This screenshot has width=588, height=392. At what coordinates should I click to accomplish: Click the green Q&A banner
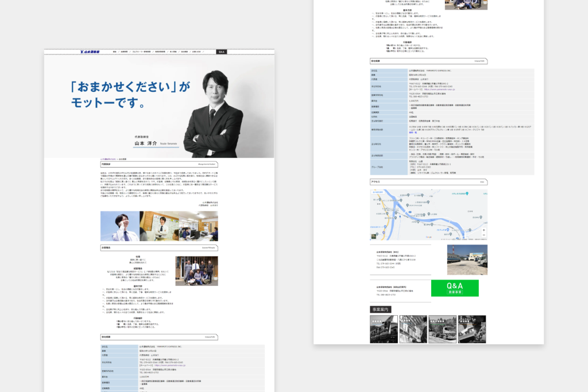coord(454,288)
